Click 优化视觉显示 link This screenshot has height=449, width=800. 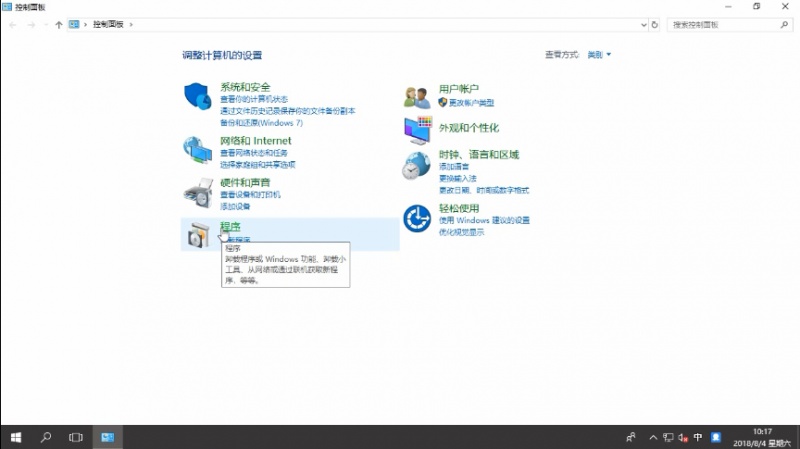pos(461,232)
